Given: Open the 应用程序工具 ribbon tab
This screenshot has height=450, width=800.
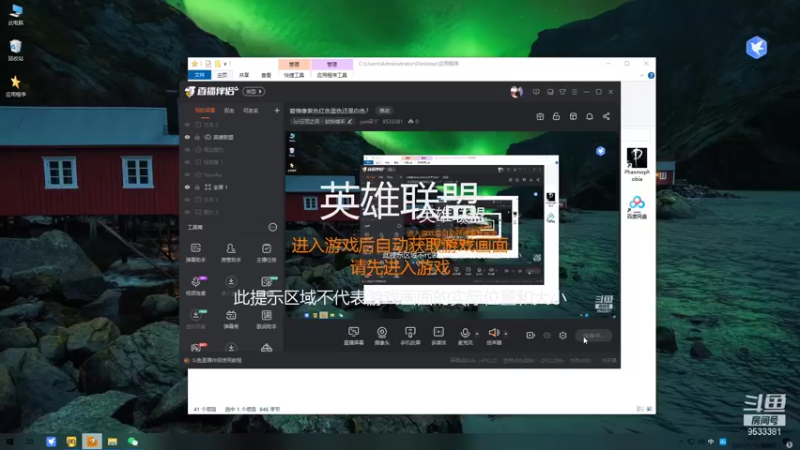Looking at the screenshot, I should [x=332, y=75].
